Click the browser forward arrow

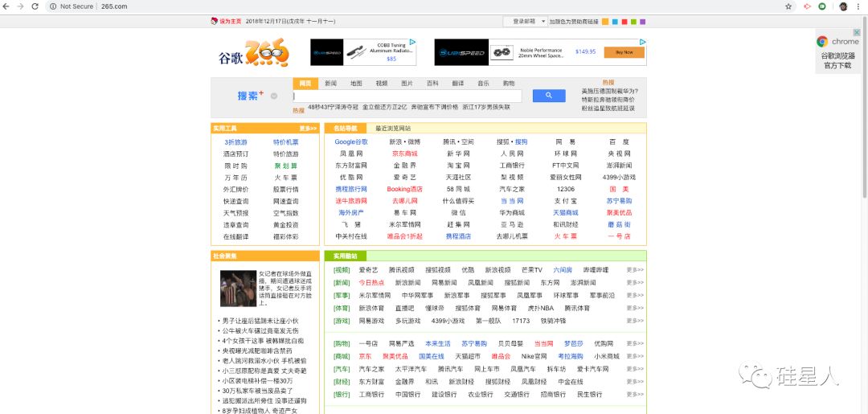pos(20,6)
